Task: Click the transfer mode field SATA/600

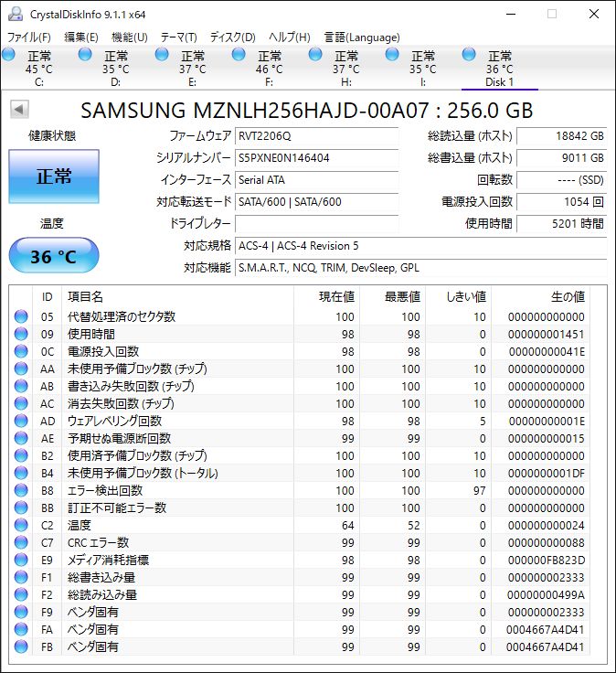Action: pos(316,202)
